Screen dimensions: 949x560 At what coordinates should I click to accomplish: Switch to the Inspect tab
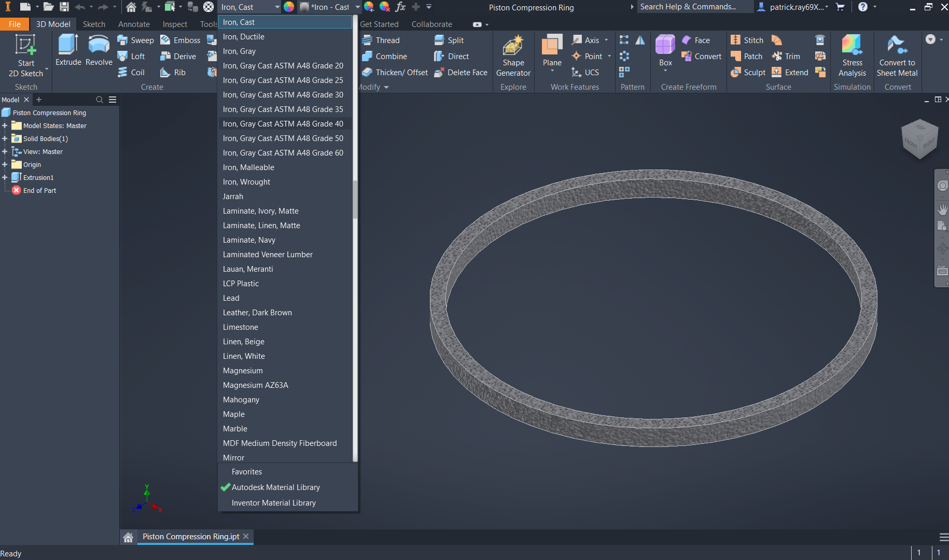(x=175, y=24)
